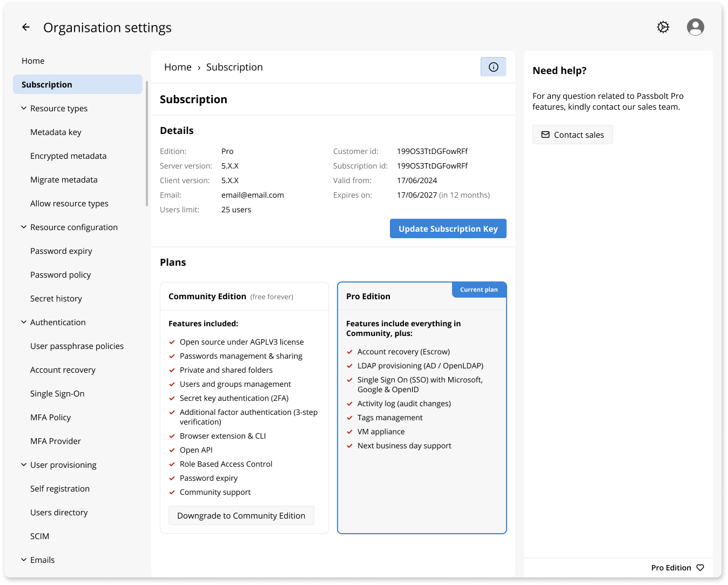The width and height of the screenshot is (728, 585).
Task: Click the LDAP provisioning feature line
Action: 420,366
